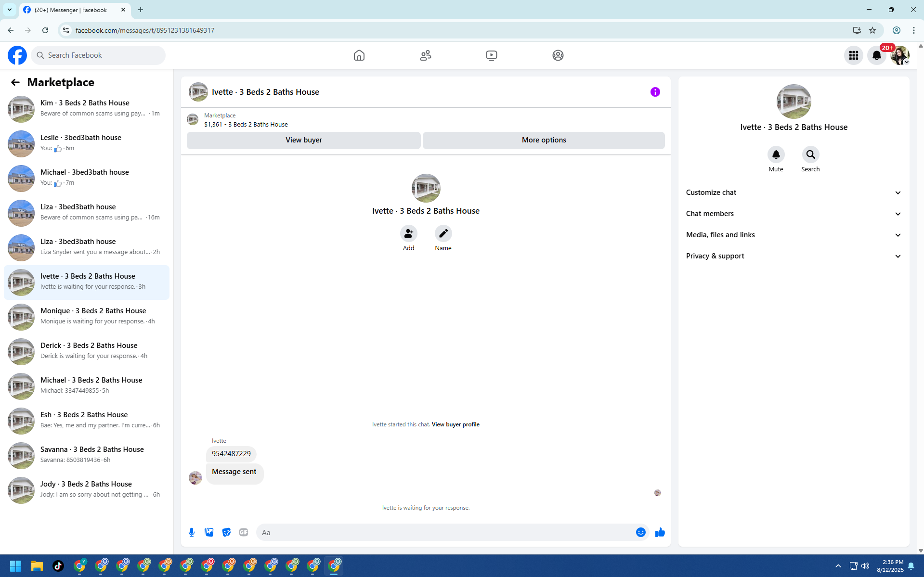
Task: Click the purple conversation information icon
Action: tap(655, 92)
